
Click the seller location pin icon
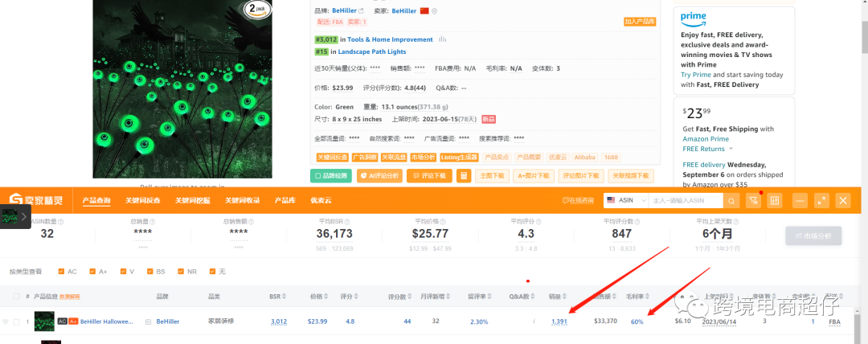(x=435, y=11)
